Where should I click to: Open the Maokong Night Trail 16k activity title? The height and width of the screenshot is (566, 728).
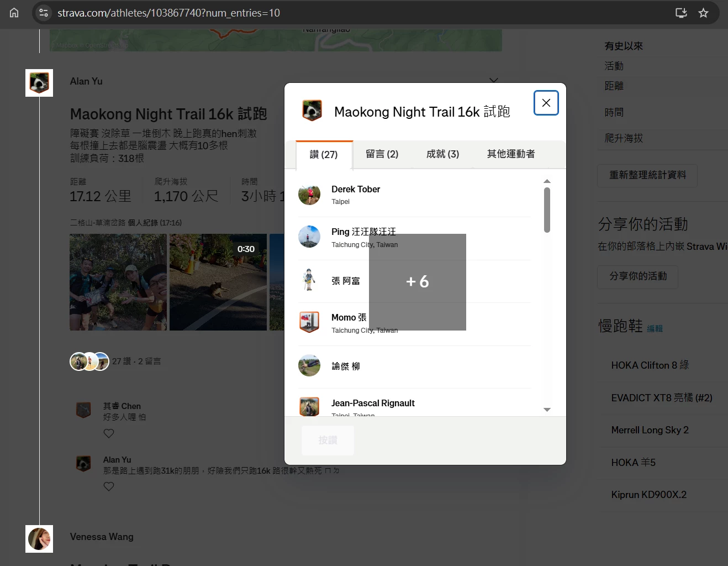(x=168, y=114)
